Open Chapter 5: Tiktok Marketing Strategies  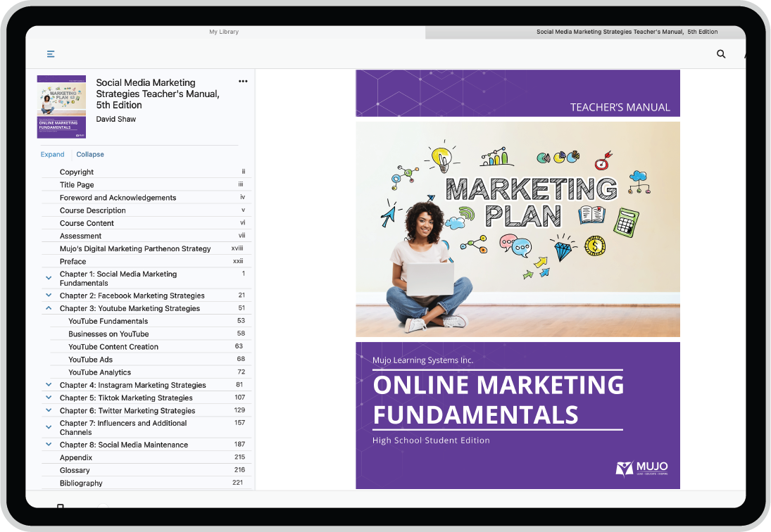click(x=126, y=398)
